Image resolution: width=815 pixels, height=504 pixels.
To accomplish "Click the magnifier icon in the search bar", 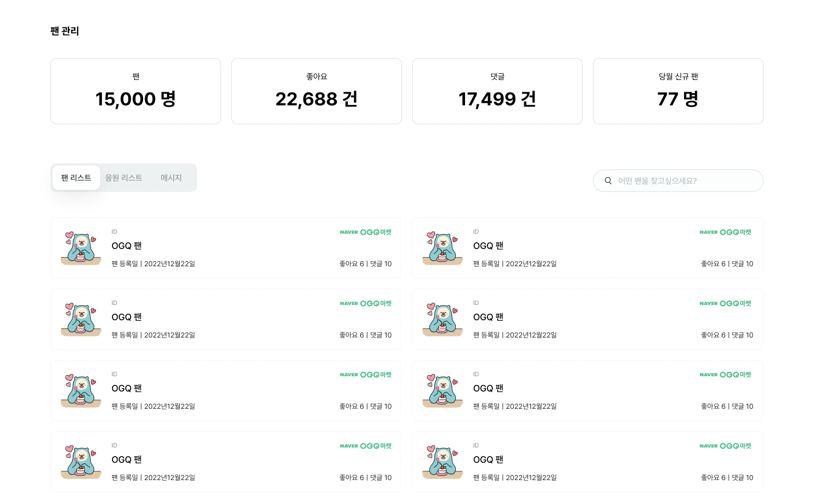I will click(x=608, y=181).
